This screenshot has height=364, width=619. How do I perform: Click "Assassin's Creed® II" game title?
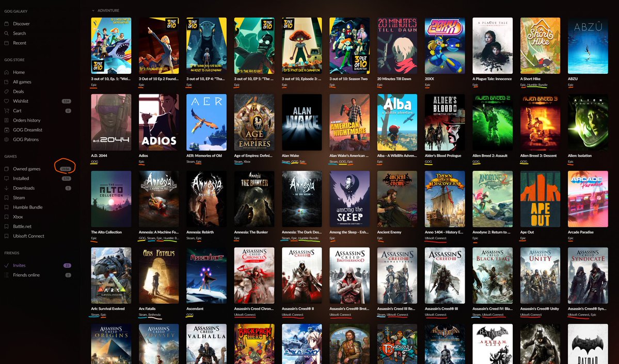(298, 309)
